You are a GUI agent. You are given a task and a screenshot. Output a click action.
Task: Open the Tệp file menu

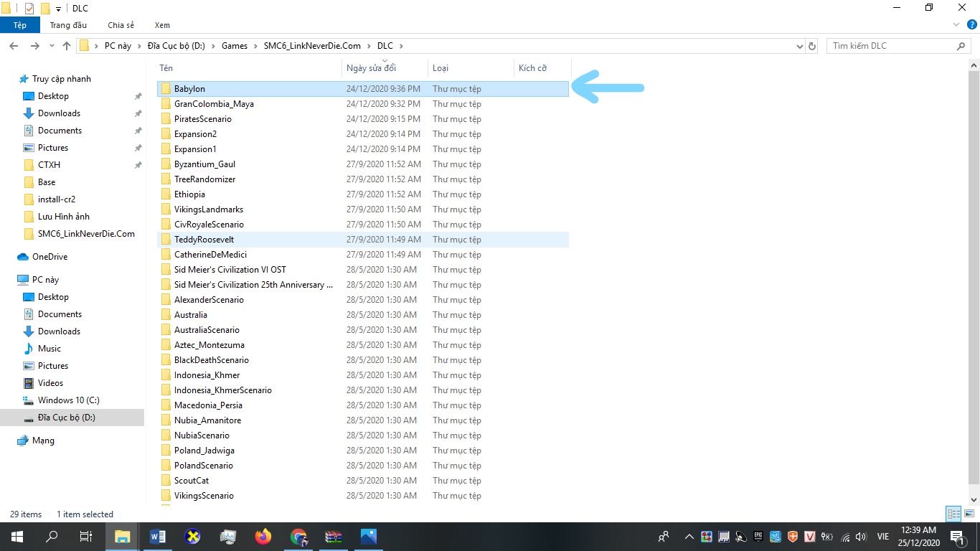coord(20,25)
